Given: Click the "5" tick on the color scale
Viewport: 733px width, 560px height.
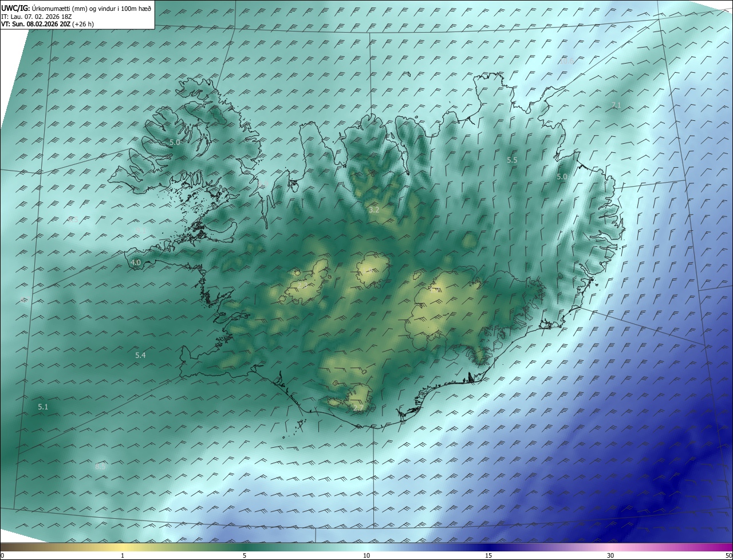Looking at the screenshot, I should point(245,555).
